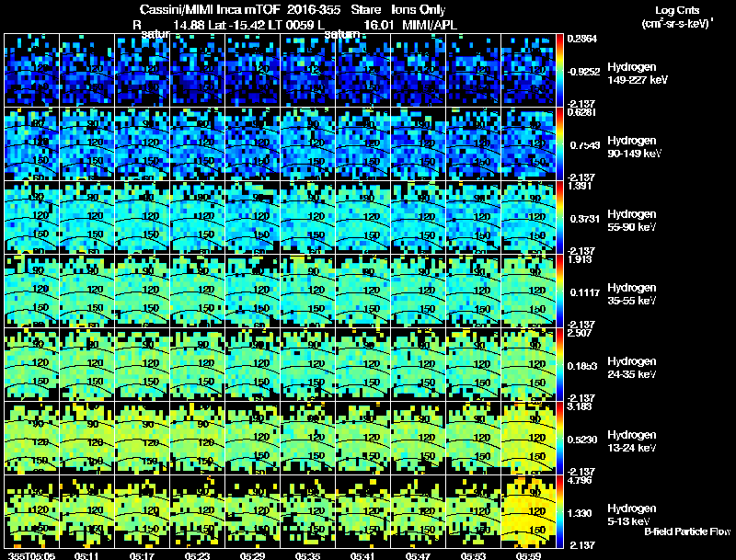Select the '05:17' time axis label

point(142,555)
